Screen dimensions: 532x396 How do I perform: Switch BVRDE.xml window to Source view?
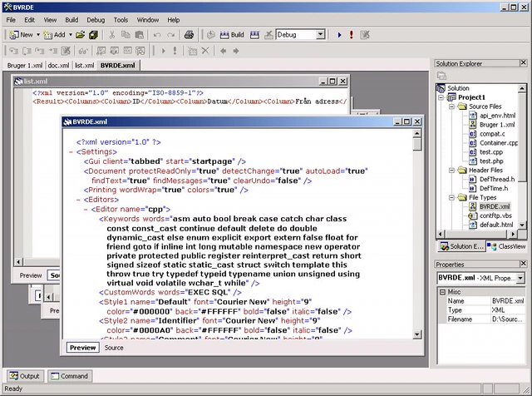pos(114,348)
